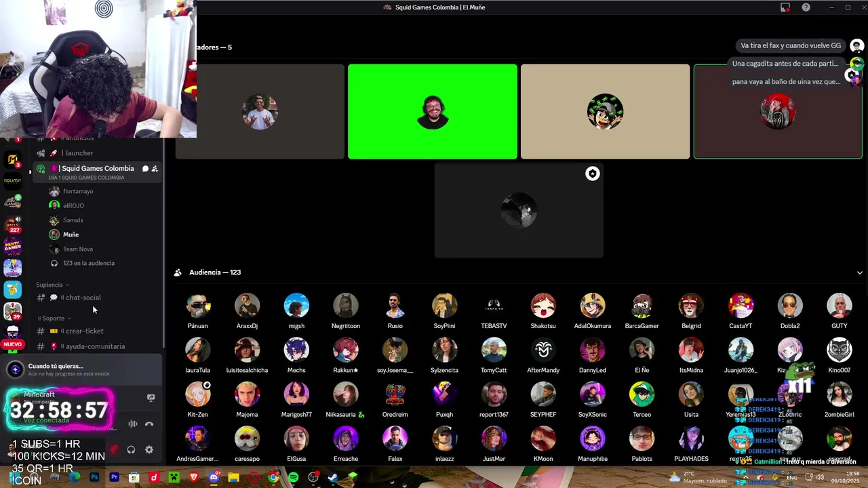Open chat message Va tira el fax
Image resolution: width=868 pixels, height=488 pixels.
point(791,46)
